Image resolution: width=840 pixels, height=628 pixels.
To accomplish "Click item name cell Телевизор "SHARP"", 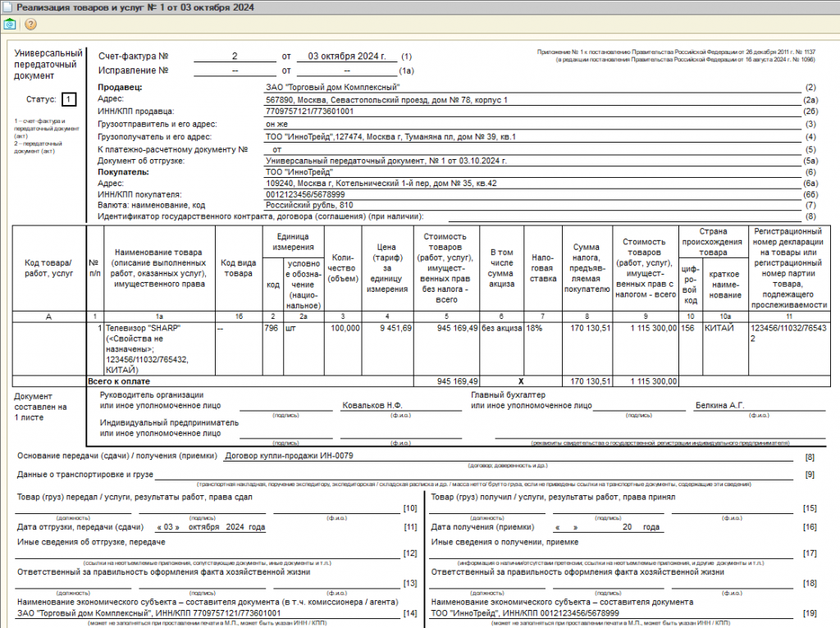I will (x=159, y=348).
